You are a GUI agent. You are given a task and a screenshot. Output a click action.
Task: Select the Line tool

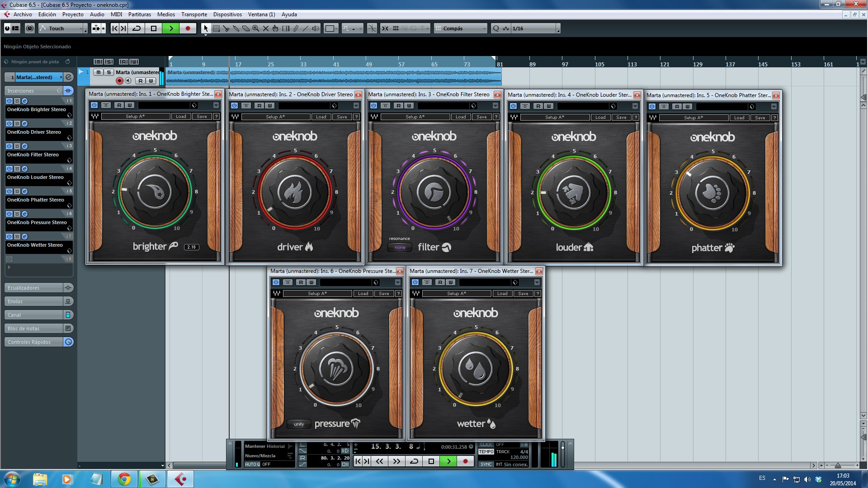306,28
